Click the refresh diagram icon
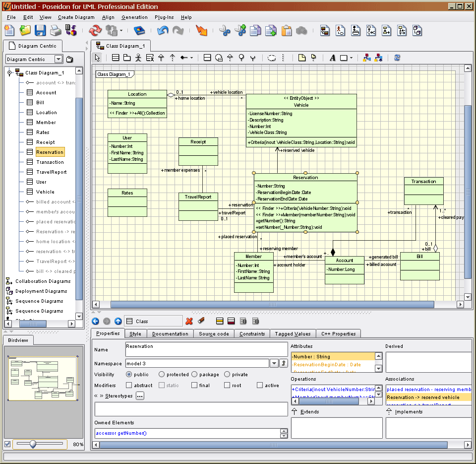476x464 pixels. pos(397,58)
